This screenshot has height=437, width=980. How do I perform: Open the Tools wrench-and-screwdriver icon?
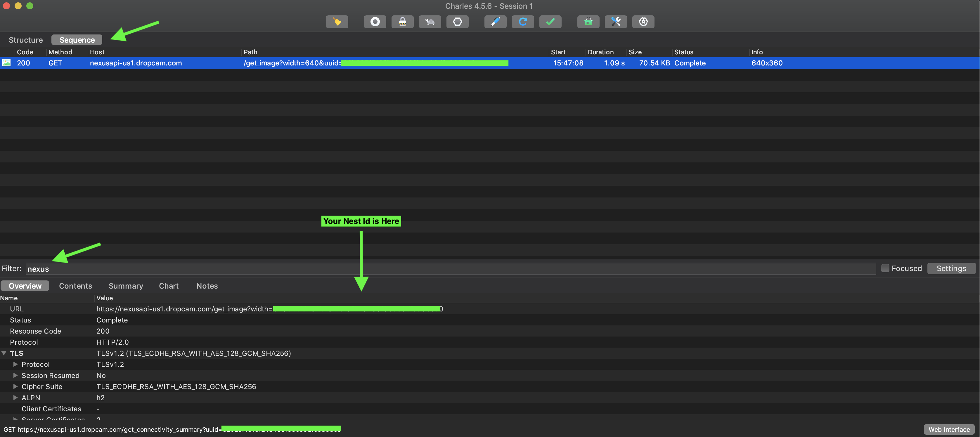pos(616,22)
